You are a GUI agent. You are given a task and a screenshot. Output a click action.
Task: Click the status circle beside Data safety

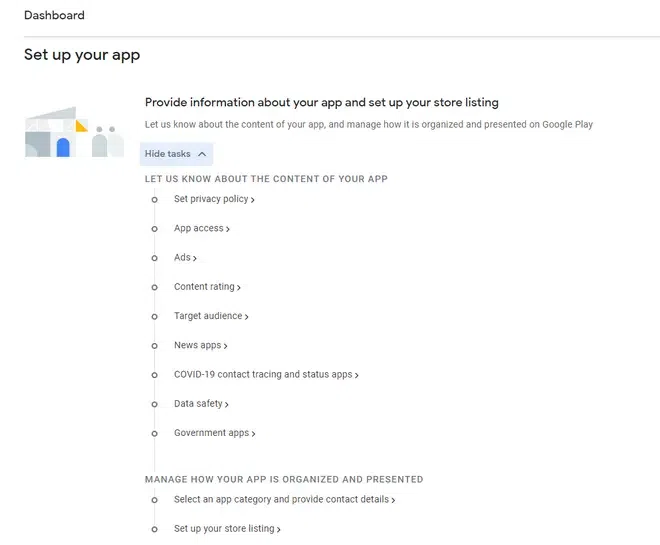[154, 404]
